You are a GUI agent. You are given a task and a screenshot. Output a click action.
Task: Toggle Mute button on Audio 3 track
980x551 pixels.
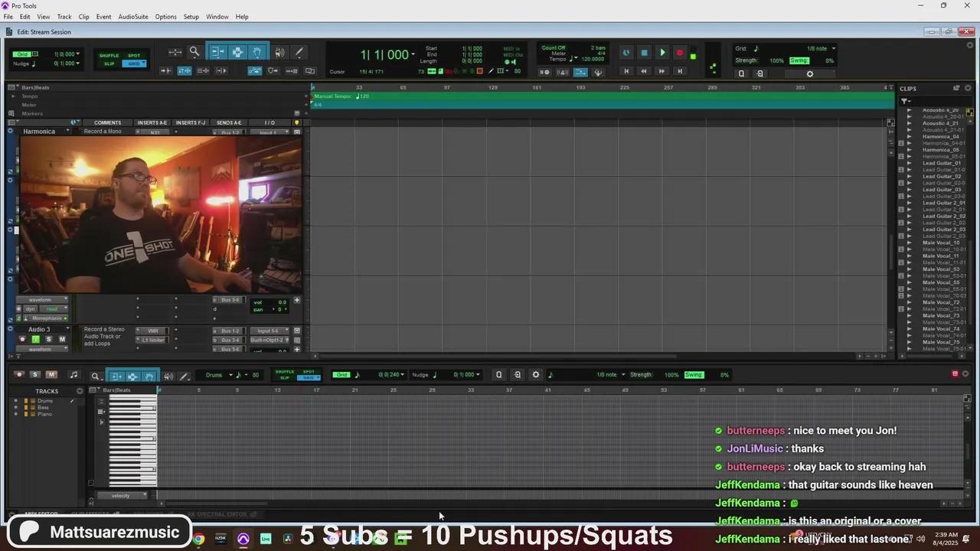63,339
